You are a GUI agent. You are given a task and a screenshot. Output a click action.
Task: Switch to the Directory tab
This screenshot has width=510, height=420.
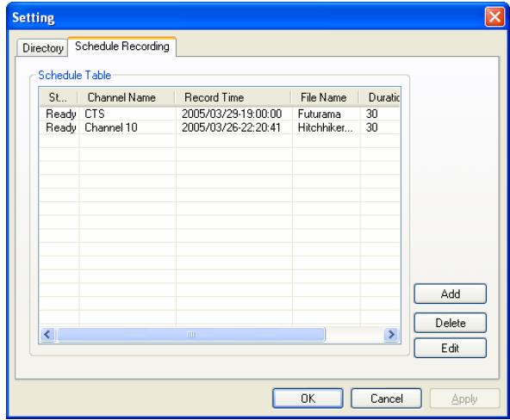pyautogui.click(x=42, y=48)
